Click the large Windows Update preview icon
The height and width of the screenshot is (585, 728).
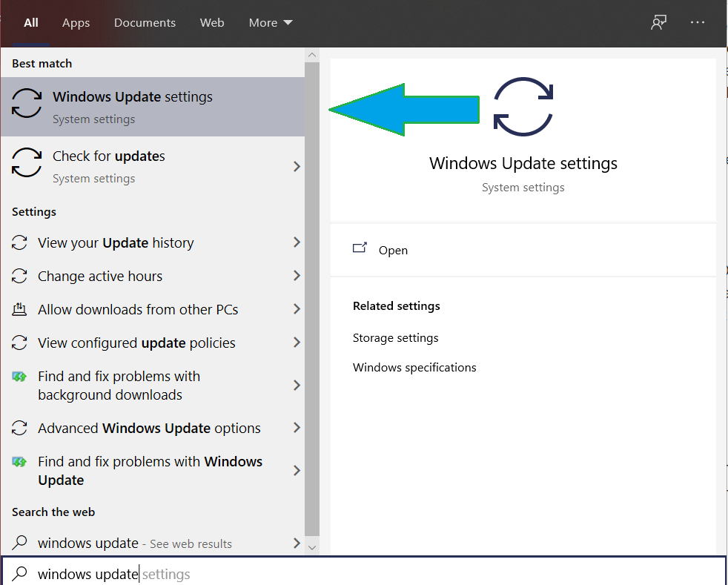(x=523, y=106)
